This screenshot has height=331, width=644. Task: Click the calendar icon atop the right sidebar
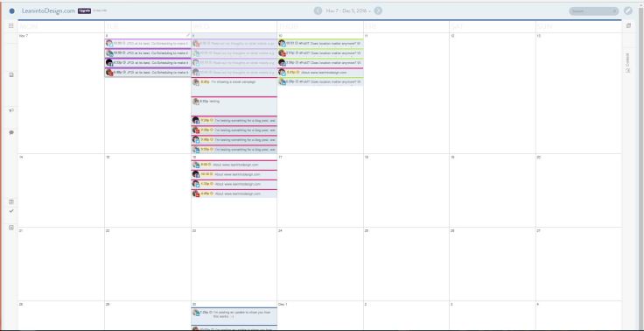click(628, 26)
